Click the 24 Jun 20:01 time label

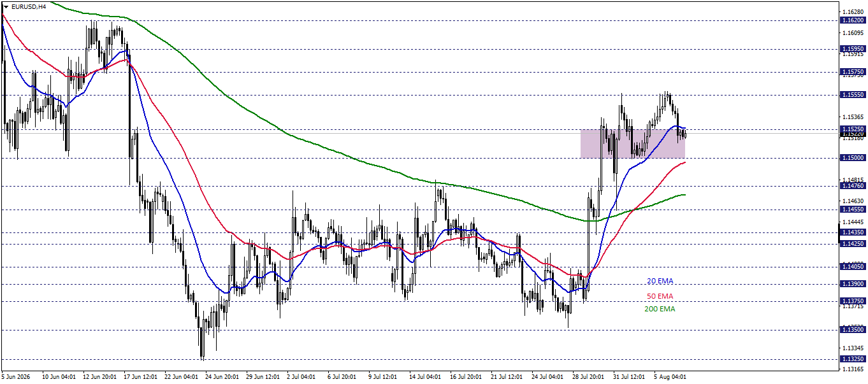pos(221,377)
